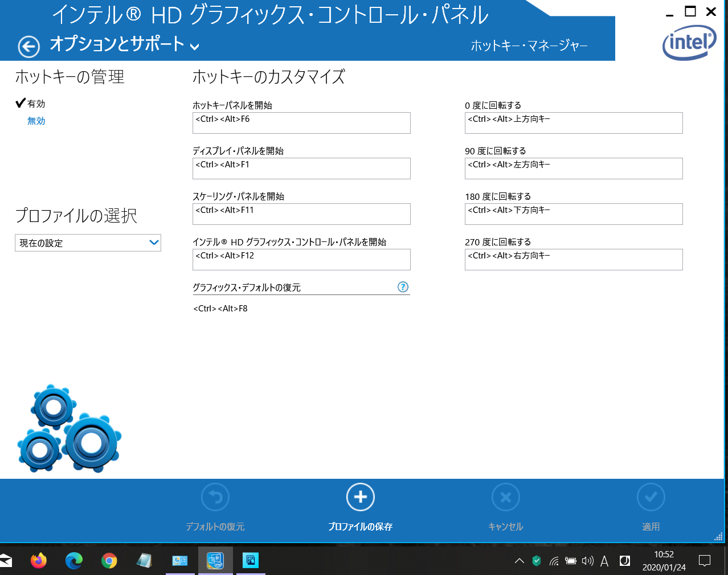The height and width of the screenshot is (575, 728).
Task: Edit the ホットキーパネルを開始 hotkey field
Action: (301, 123)
